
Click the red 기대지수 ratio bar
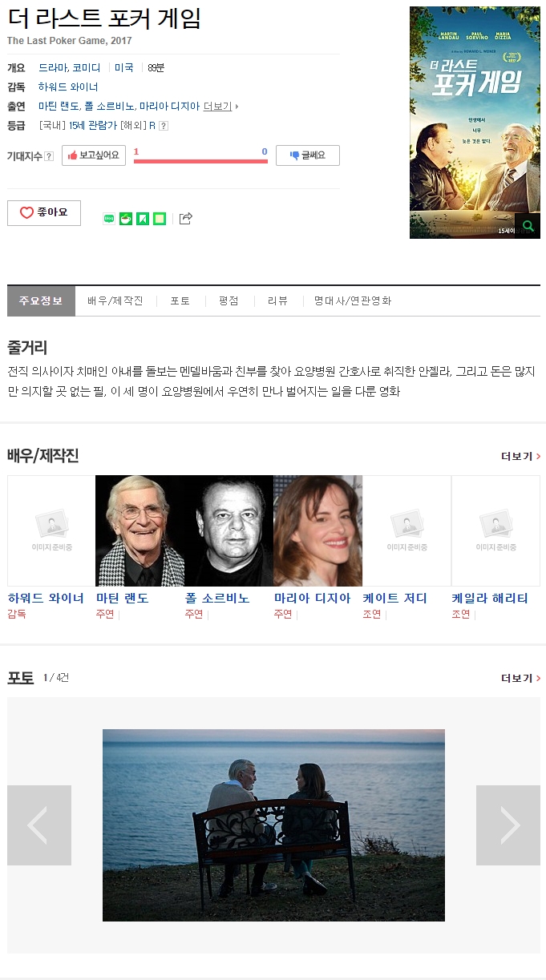(x=200, y=161)
